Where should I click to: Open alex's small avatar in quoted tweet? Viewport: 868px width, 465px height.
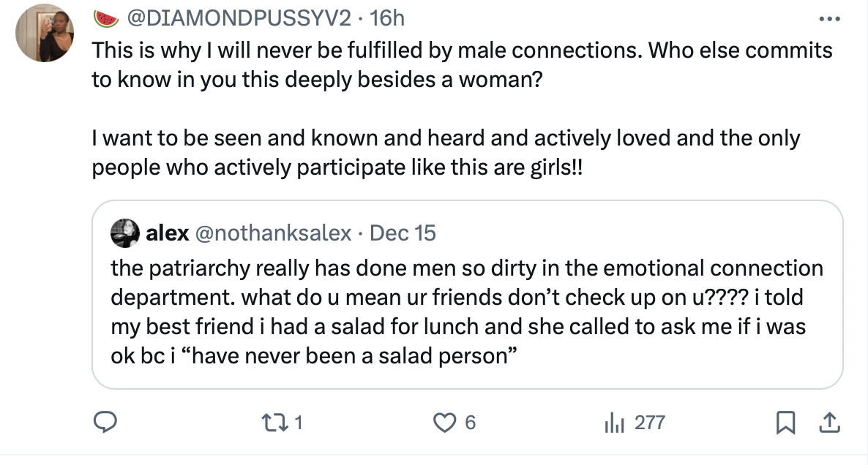pos(124,232)
